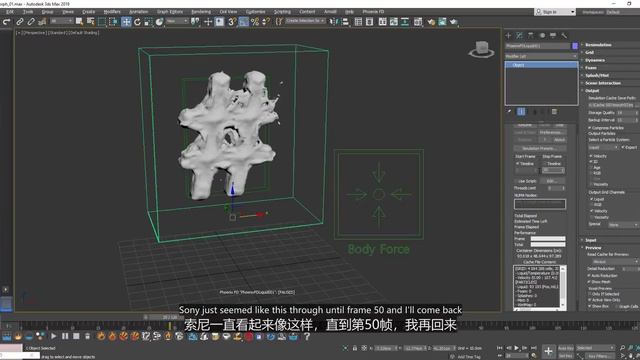Click the Set Key large plus button
The image size is (640, 360).
pyautogui.click(x=548, y=351)
